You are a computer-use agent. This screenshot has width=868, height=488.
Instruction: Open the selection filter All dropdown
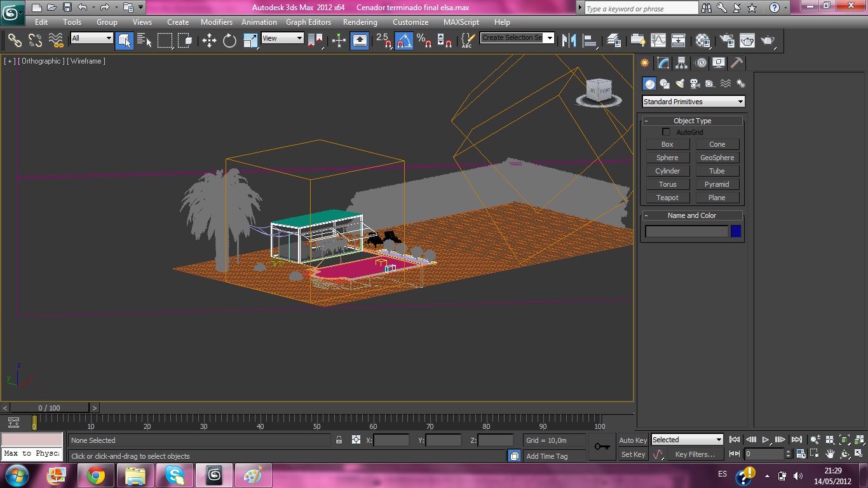tap(92, 38)
